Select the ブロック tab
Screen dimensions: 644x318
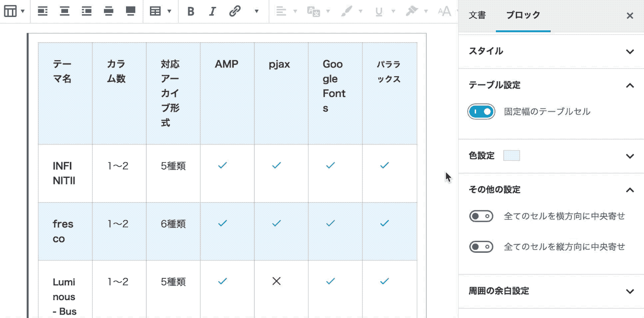[x=523, y=16]
